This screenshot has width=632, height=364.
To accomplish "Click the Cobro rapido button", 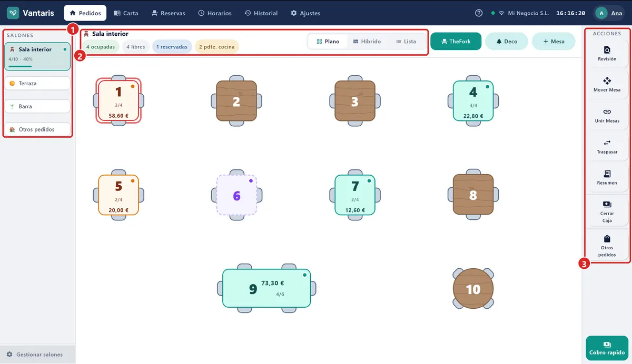I will coord(607,349).
